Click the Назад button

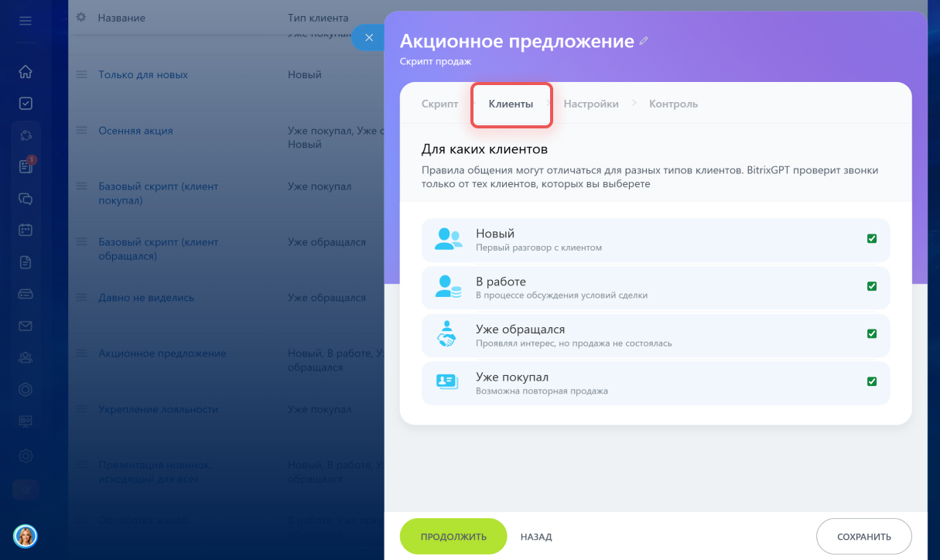(536, 537)
